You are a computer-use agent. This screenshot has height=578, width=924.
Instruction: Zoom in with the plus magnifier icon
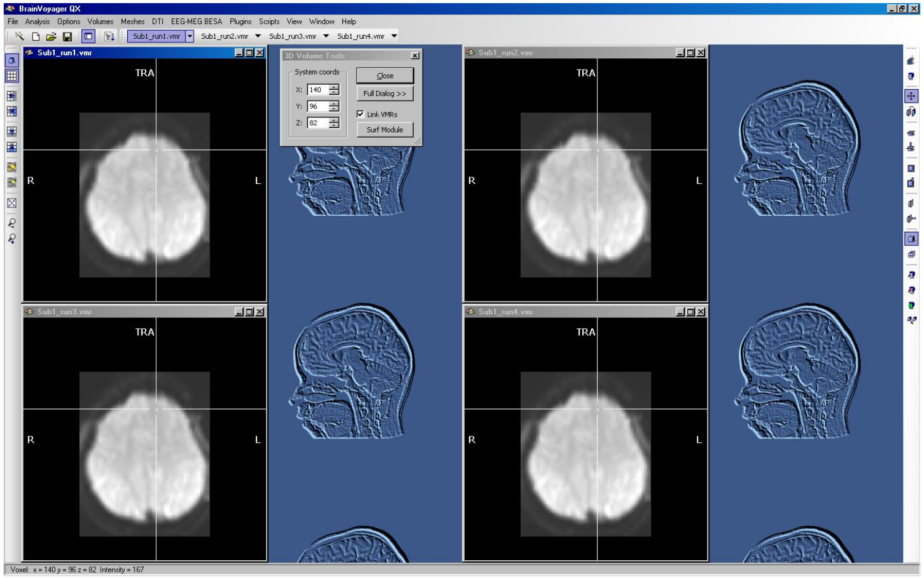[x=12, y=239]
